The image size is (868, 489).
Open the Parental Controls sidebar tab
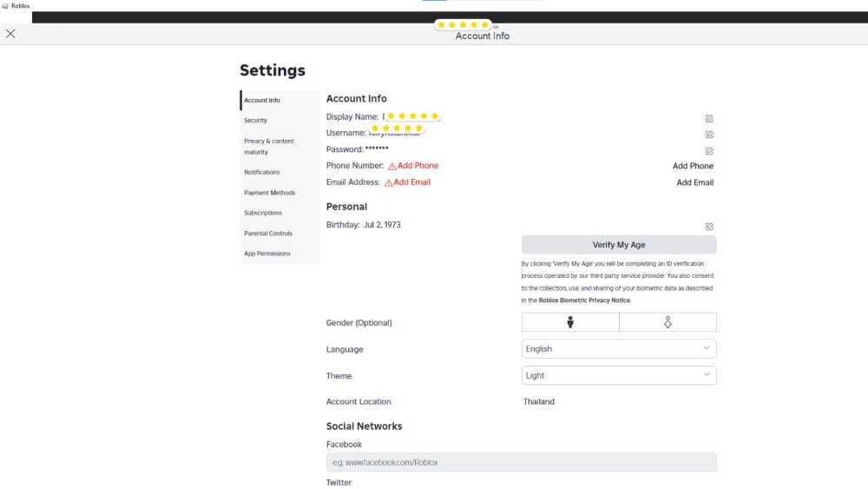point(280,233)
